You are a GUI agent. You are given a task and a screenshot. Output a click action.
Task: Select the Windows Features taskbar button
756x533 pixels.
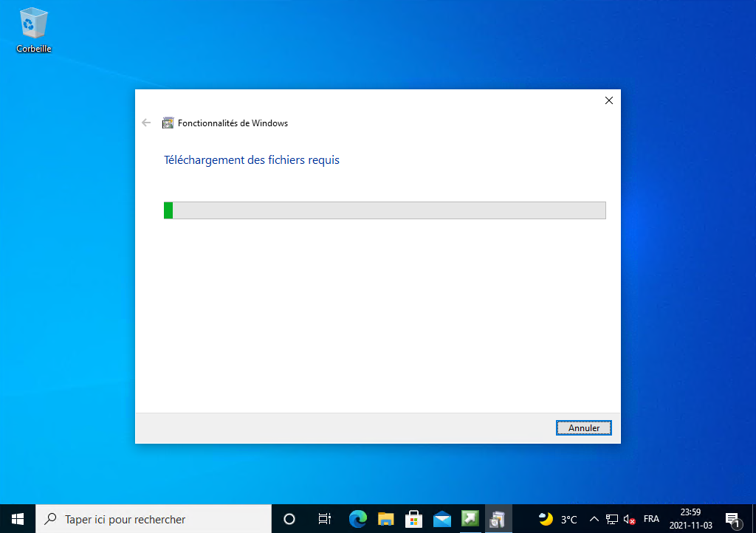pyautogui.click(x=498, y=519)
